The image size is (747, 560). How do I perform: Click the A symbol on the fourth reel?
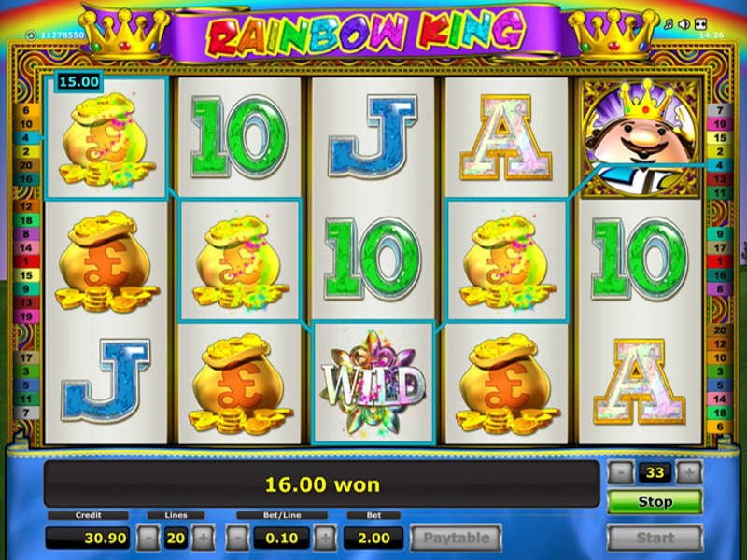pos(505,137)
